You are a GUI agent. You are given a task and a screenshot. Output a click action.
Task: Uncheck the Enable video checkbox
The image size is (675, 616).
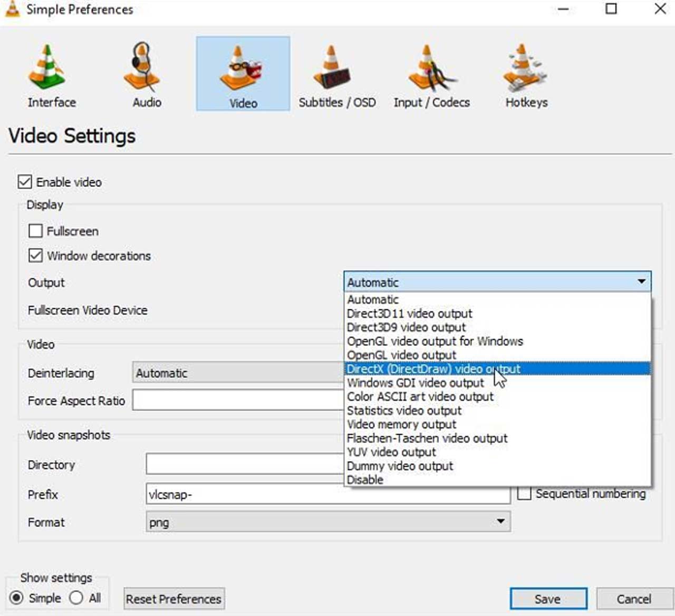tap(25, 182)
